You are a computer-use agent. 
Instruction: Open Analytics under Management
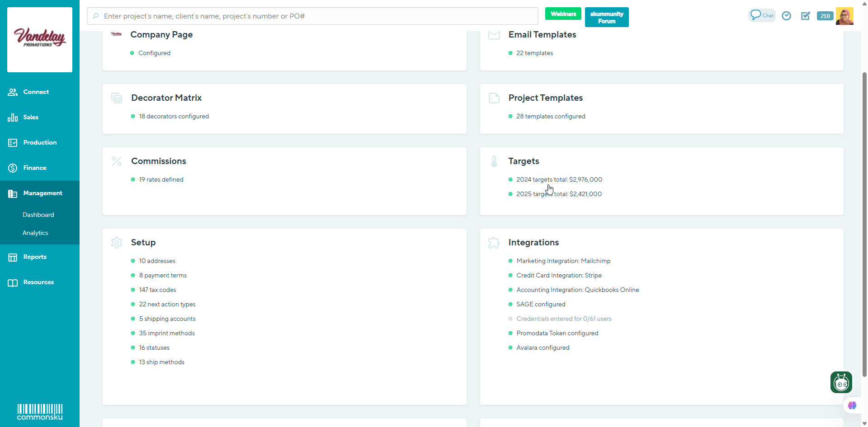click(35, 233)
